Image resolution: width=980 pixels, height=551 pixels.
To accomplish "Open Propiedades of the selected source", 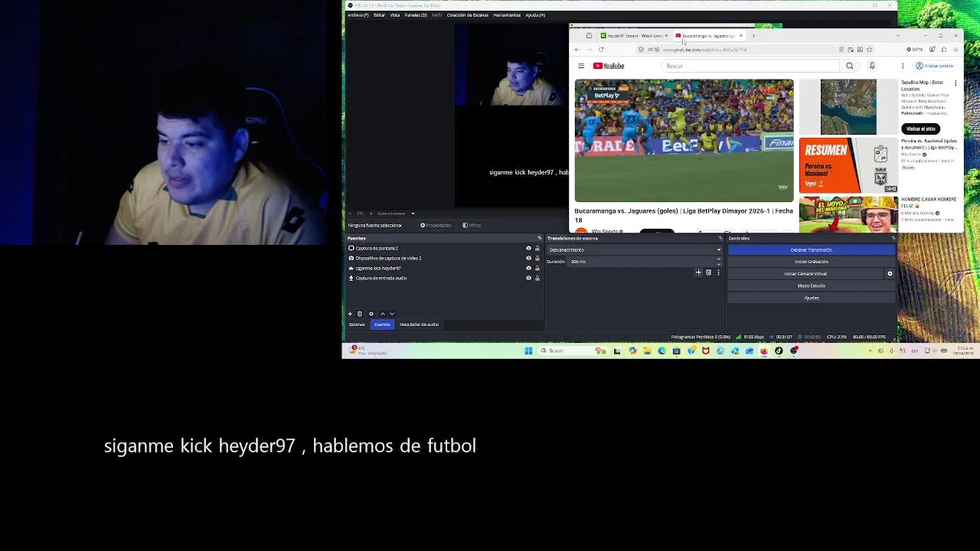I will [436, 225].
